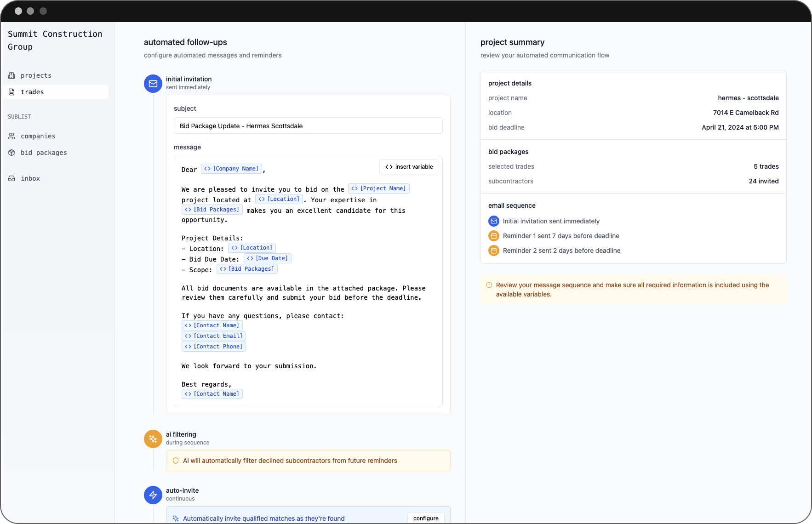Select the [Project Name] variable chip
812x524 pixels.
[x=378, y=188]
